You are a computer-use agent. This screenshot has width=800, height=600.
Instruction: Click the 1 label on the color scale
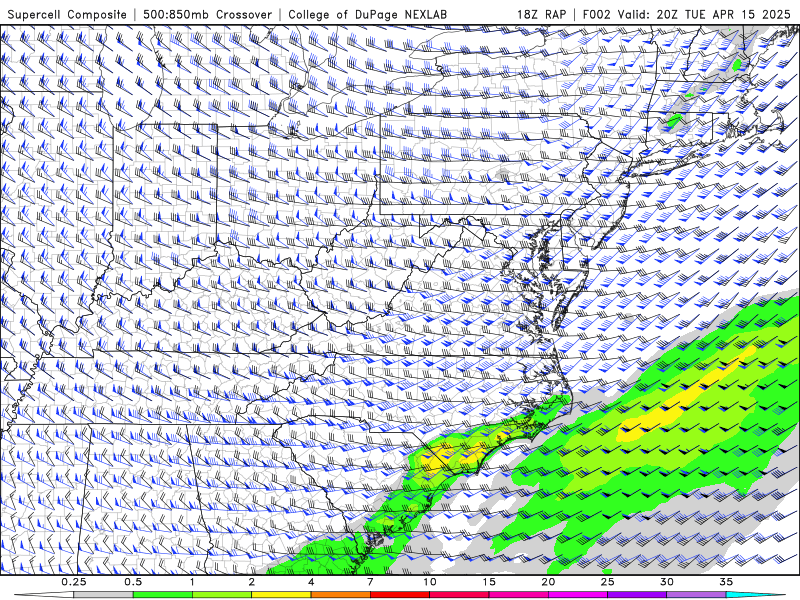[192, 582]
